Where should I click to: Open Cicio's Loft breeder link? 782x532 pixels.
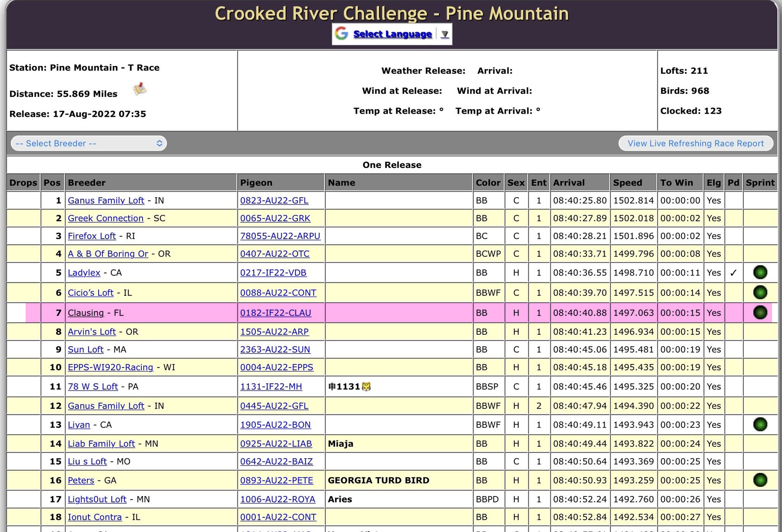click(x=90, y=293)
